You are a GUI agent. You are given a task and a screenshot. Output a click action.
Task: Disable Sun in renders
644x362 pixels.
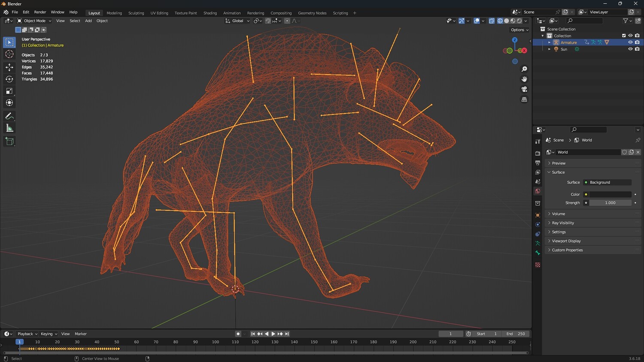point(637,49)
